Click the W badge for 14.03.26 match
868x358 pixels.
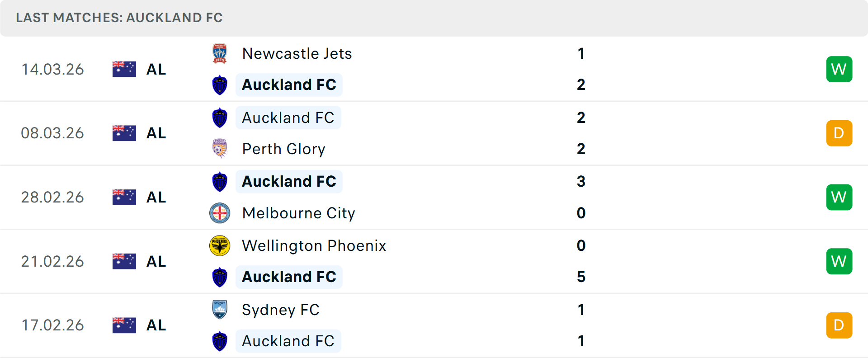(839, 69)
